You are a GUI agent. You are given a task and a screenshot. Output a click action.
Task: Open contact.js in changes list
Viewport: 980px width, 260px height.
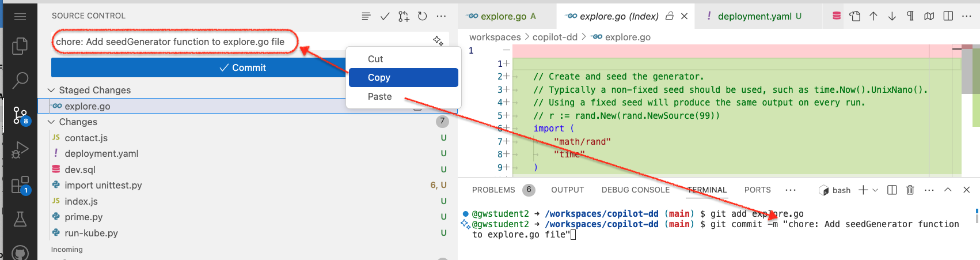pyautogui.click(x=249, y=138)
